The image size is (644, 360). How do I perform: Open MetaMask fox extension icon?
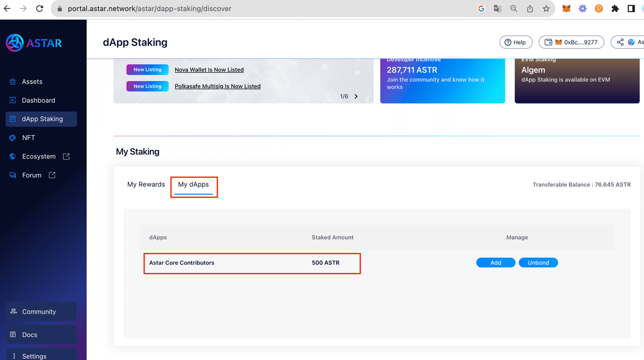click(566, 9)
